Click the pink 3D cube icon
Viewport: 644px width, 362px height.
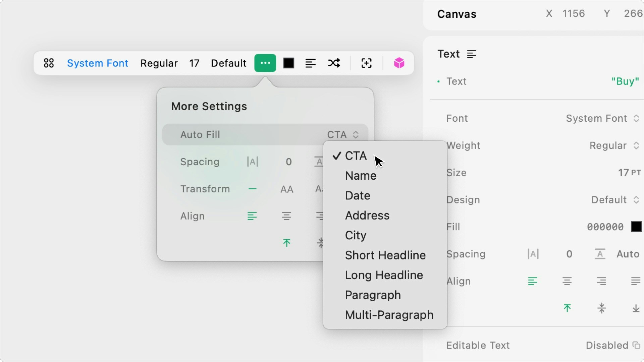point(399,63)
